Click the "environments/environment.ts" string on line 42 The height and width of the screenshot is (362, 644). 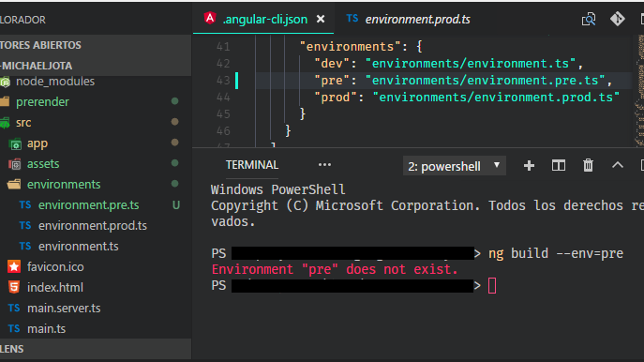(471, 63)
